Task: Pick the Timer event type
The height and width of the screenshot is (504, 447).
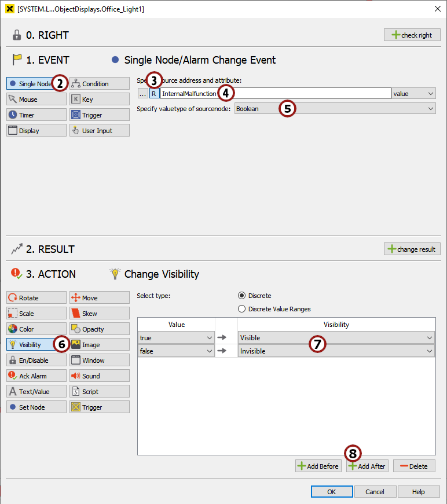Action: [36, 115]
